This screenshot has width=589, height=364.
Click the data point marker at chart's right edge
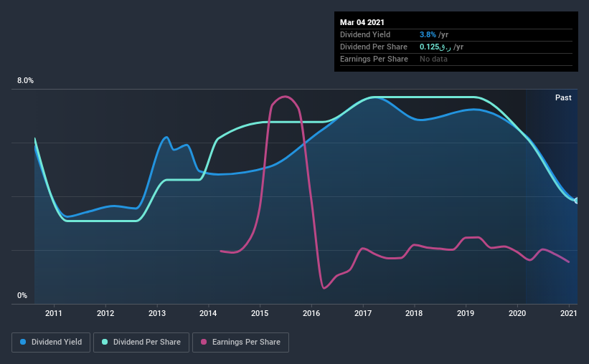tap(577, 201)
